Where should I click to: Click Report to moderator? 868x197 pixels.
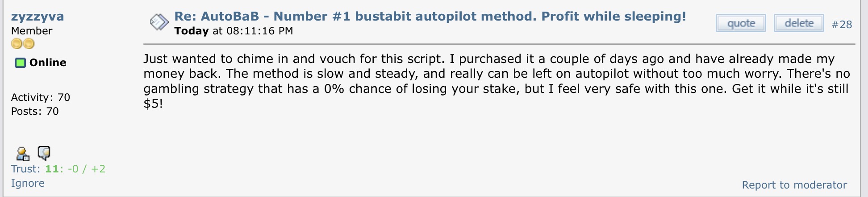(794, 185)
